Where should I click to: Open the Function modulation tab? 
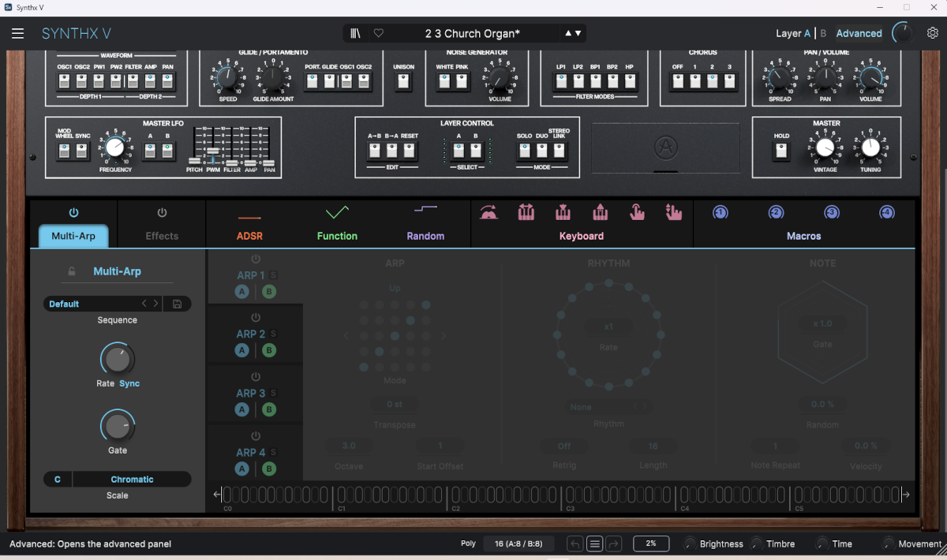coord(337,236)
